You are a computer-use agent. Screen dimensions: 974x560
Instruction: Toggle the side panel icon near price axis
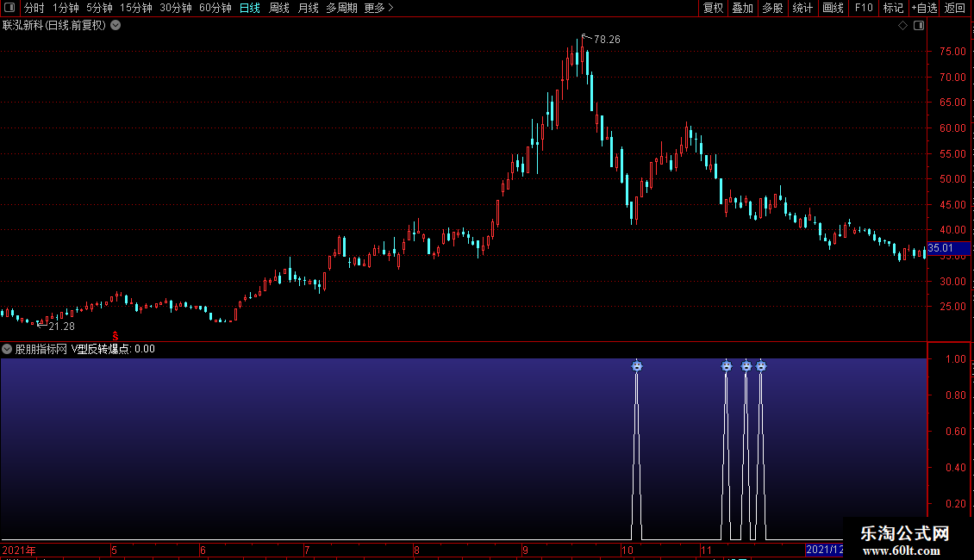pyautogui.click(x=919, y=26)
